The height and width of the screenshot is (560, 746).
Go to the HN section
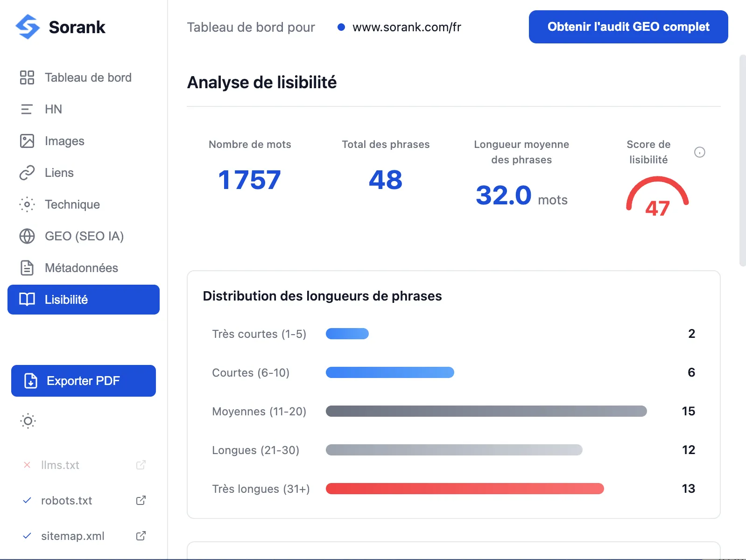tap(84, 109)
